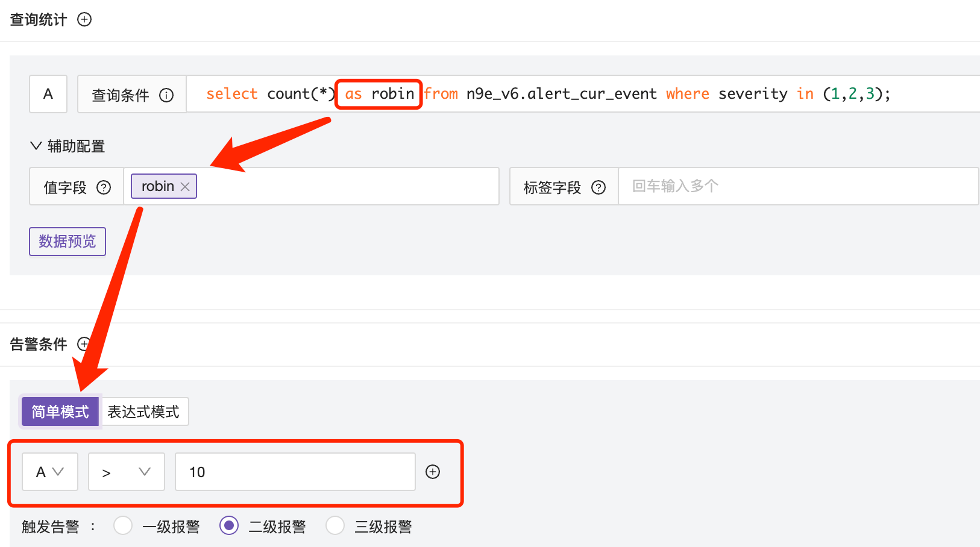980x547 pixels.
Task: Remove the robin value field tag
Action: point(185,186)
